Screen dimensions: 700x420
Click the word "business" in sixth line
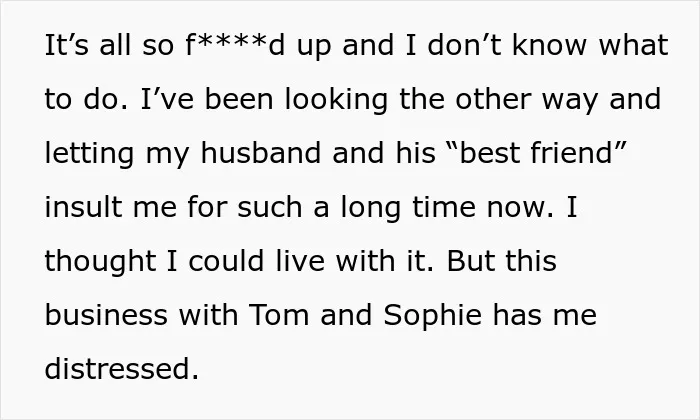[x=106, y=315]
